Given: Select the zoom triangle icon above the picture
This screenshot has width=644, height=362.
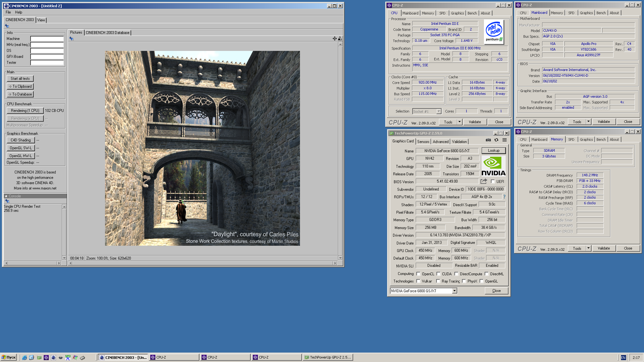Looking at the screenshot, I should tap(340, 39).
